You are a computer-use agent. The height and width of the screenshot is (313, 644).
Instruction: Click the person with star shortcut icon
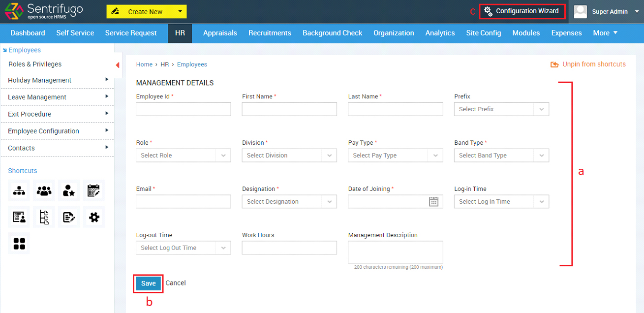coord(69,191)
